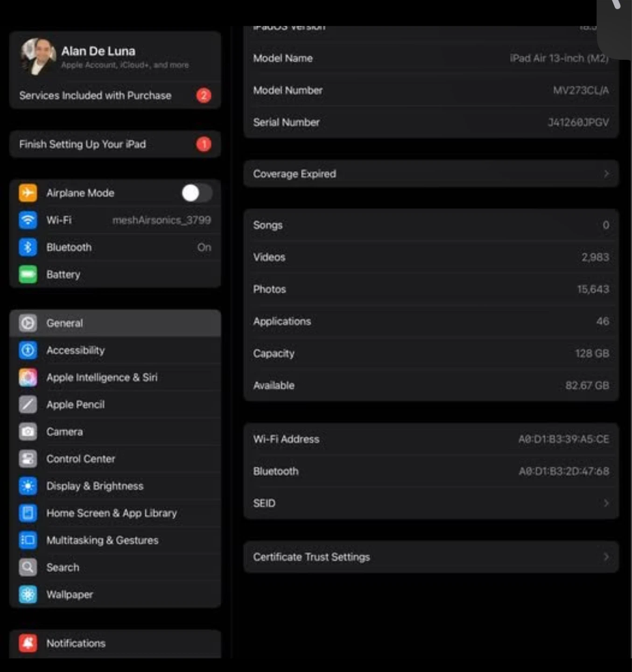The height and width of the screenshot is (672, 632).
Task: Open Services Included with Purchase
Action: coord(115,95)
